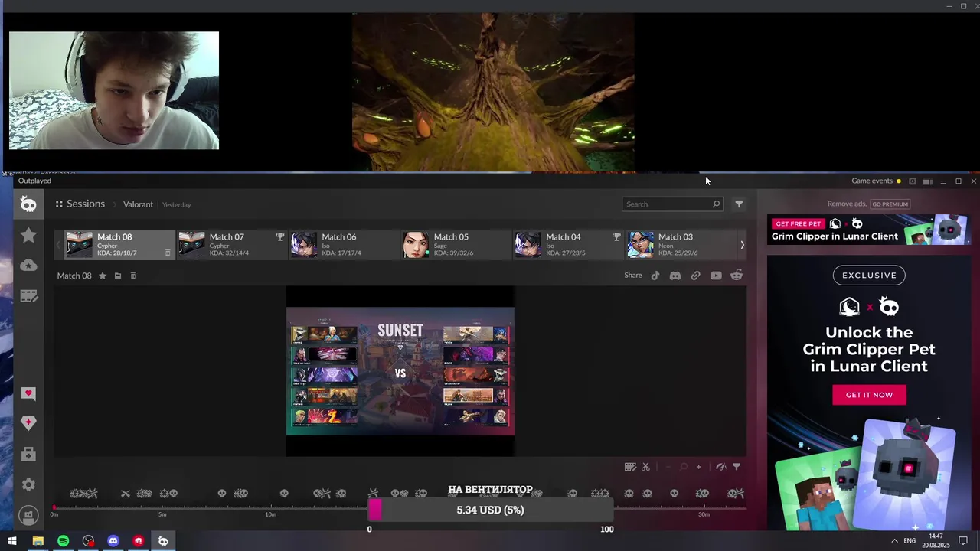Open the clip editor filmstrip tool
980x551 pixels.
630,467
